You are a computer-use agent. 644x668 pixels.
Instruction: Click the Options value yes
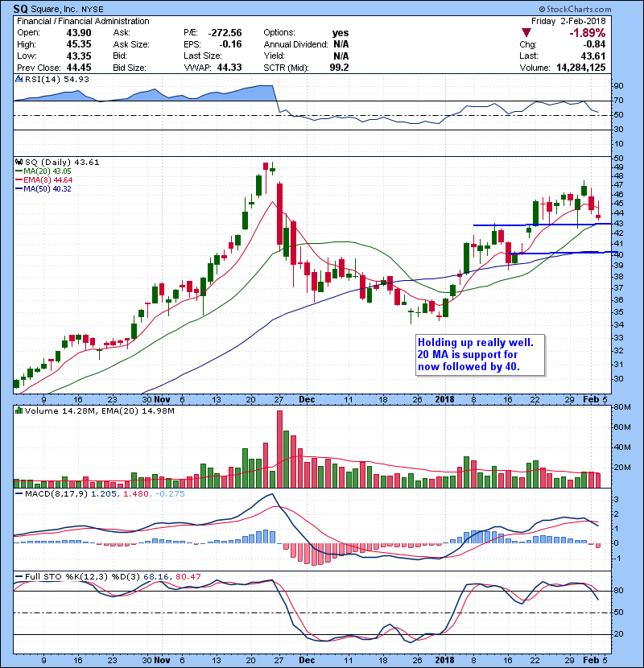(341, 33)
